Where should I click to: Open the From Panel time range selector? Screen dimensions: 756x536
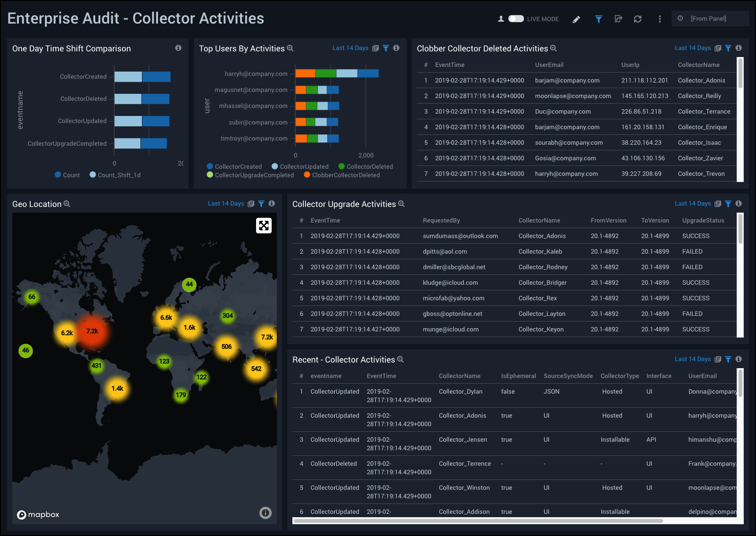pos(708,19)
